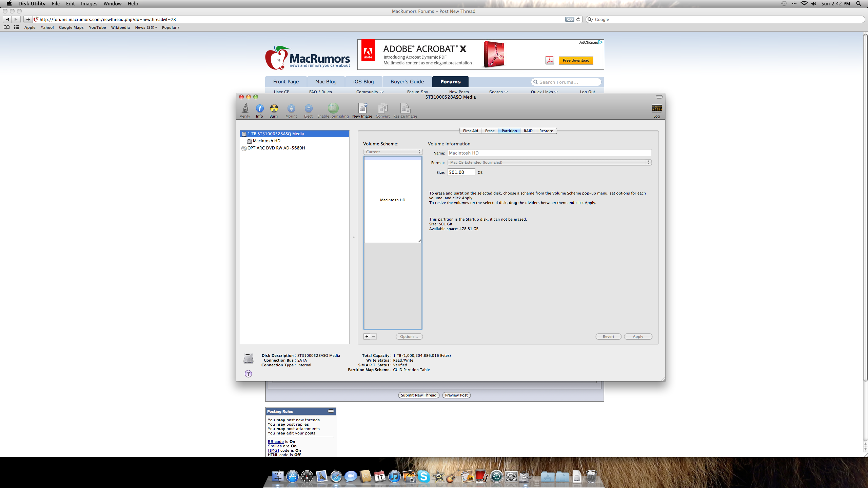The height and width of the screenshot is (488, 868).
Task: Open the Disk Utility File menu
Action: pyautogui.click(x=56, y=4)
